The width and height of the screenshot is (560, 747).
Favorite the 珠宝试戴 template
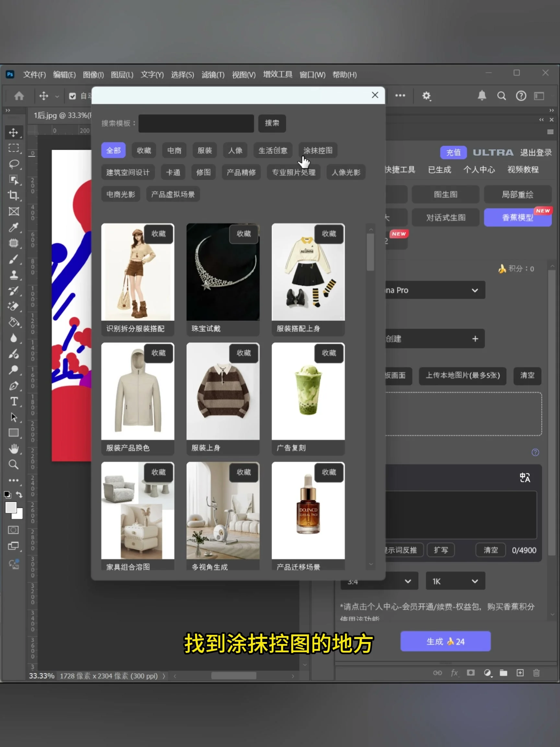pyautogui.click(x=244, y=234)
